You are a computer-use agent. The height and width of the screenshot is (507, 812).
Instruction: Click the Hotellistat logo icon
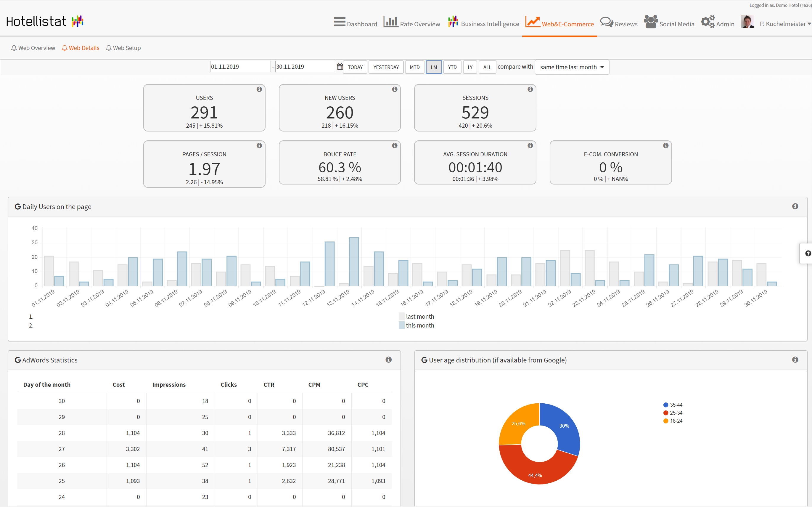pyautogui.click(x=78, y=21)
